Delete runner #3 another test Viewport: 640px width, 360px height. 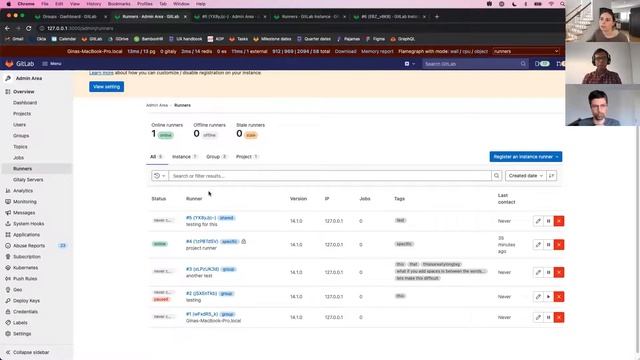click(559, 272)
